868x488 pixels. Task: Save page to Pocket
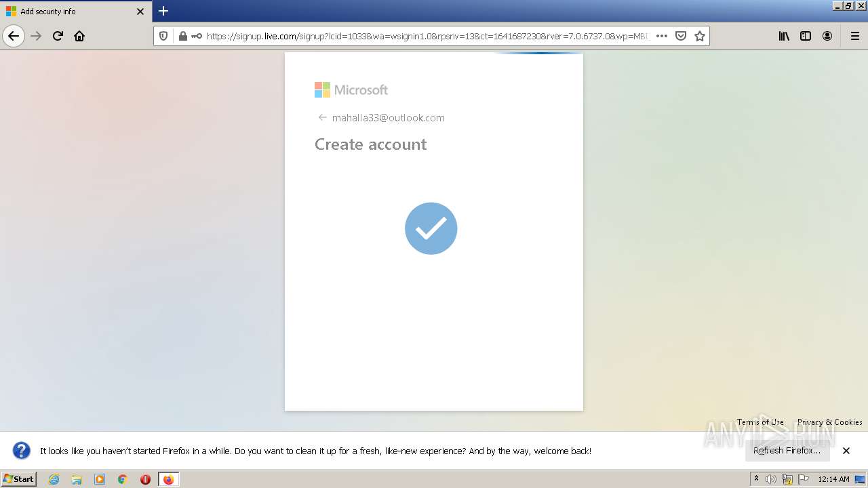681,36
